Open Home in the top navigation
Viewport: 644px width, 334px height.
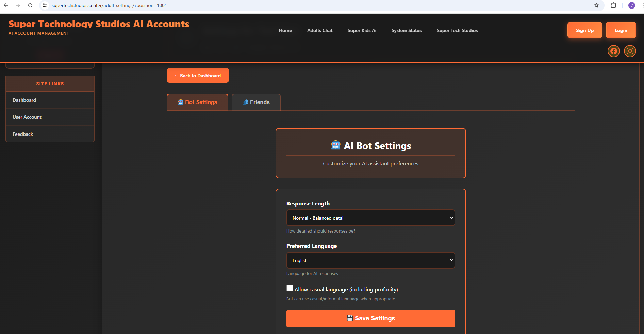tap(285, 30)
